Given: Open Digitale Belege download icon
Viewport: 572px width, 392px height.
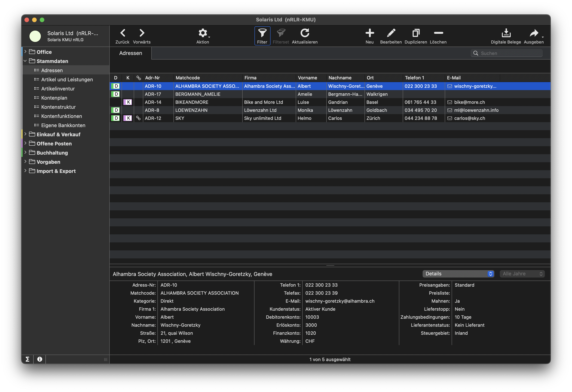Looking at the screenshot, I should 506,33.
